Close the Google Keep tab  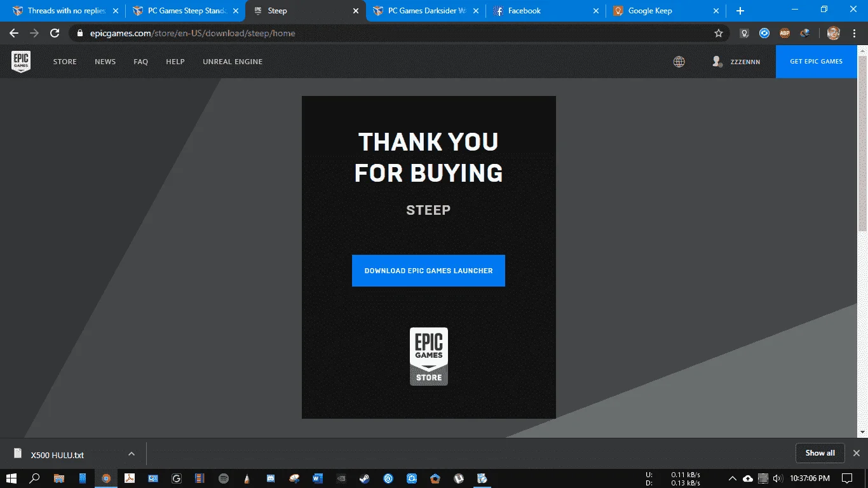[716, 11]
